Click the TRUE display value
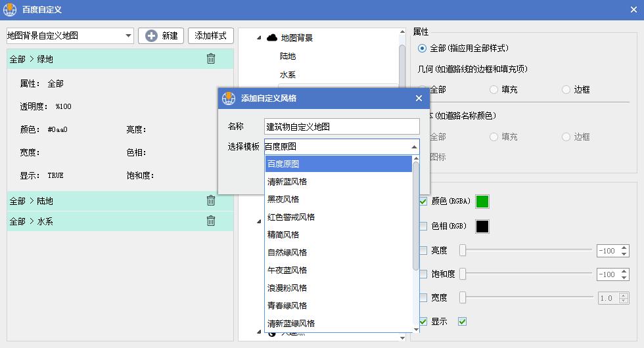Image resolution: width=644 pixels, height=348 pixels. click(x=55, y=176)
